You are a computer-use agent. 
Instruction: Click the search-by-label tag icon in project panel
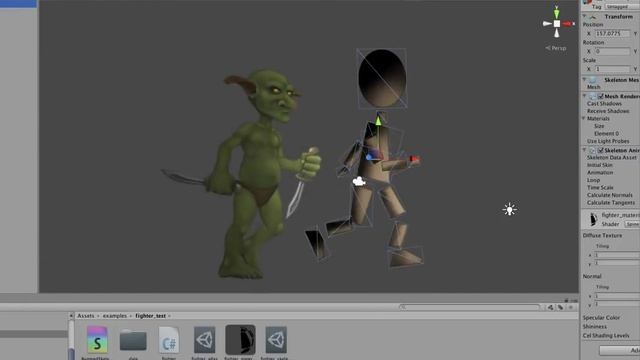click(x=560, y=307)
